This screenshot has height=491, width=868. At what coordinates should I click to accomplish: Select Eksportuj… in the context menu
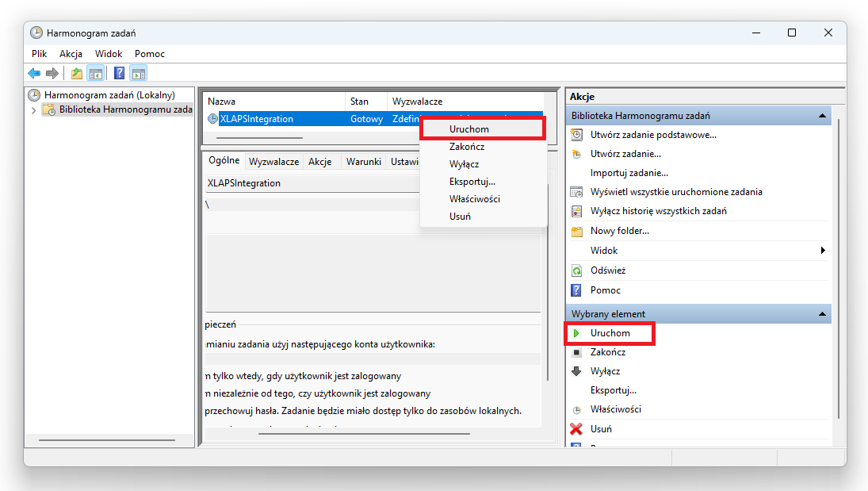472,182
